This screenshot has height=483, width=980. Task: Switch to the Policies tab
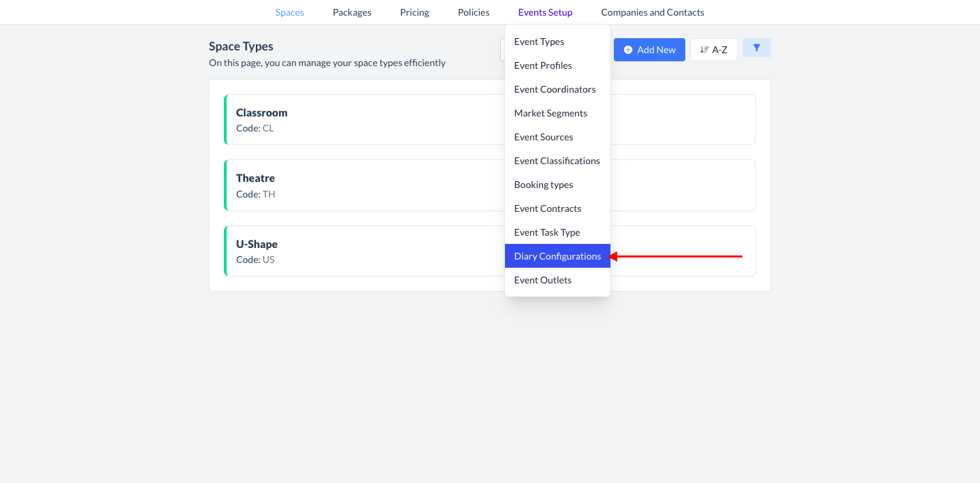tap(474, 12)
